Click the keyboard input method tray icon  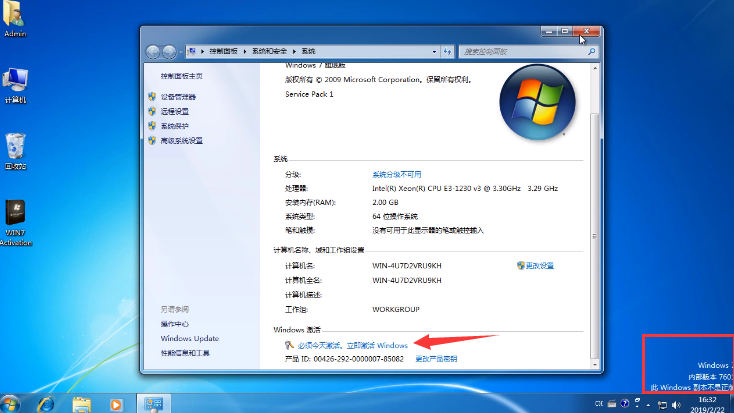coord(612,404)
